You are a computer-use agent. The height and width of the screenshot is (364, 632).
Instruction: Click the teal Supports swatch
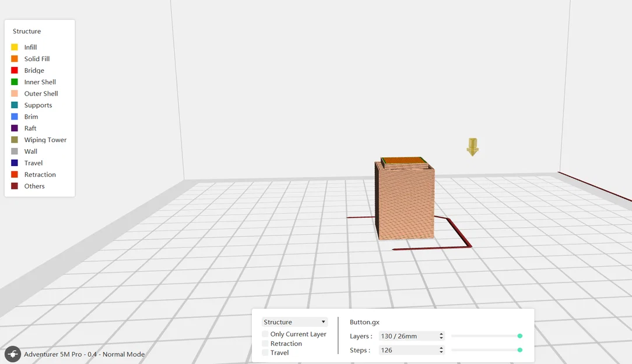coord(15,105)
